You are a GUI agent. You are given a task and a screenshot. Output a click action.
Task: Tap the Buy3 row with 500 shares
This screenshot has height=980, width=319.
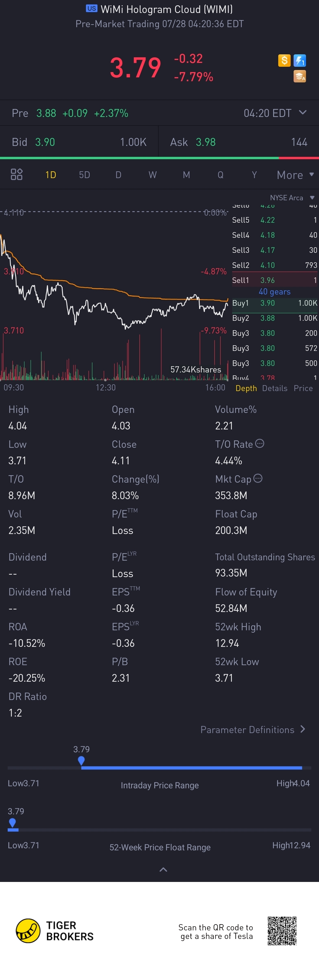[275, 363]
